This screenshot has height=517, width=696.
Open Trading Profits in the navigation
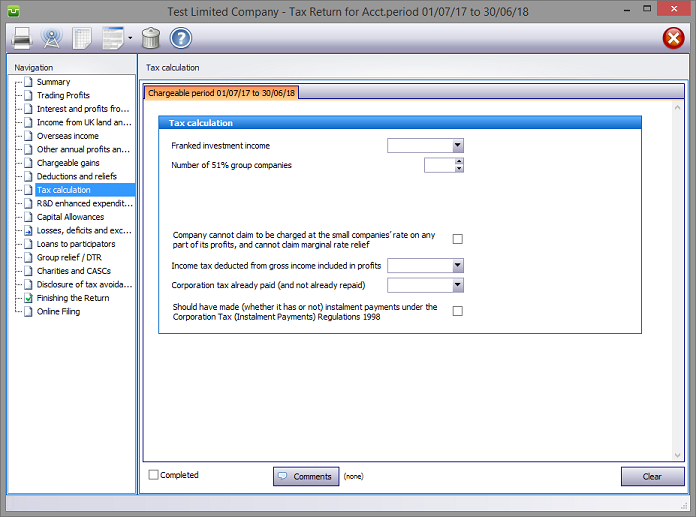[63, 95]
